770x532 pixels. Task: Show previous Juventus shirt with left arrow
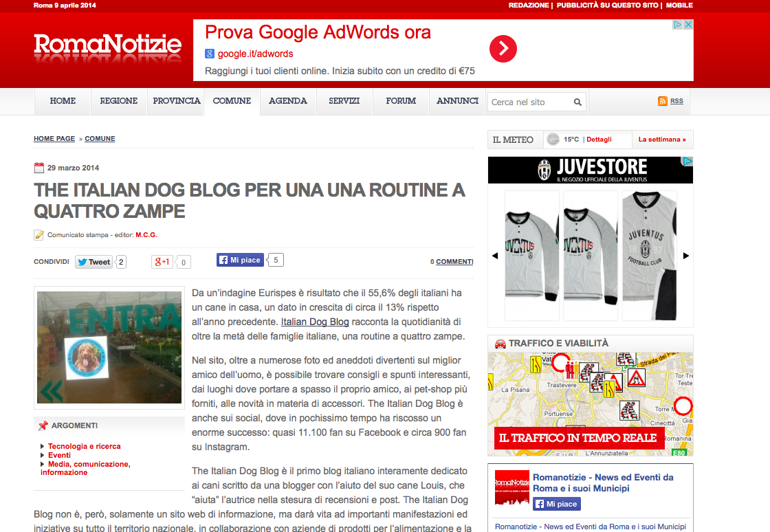495,256
